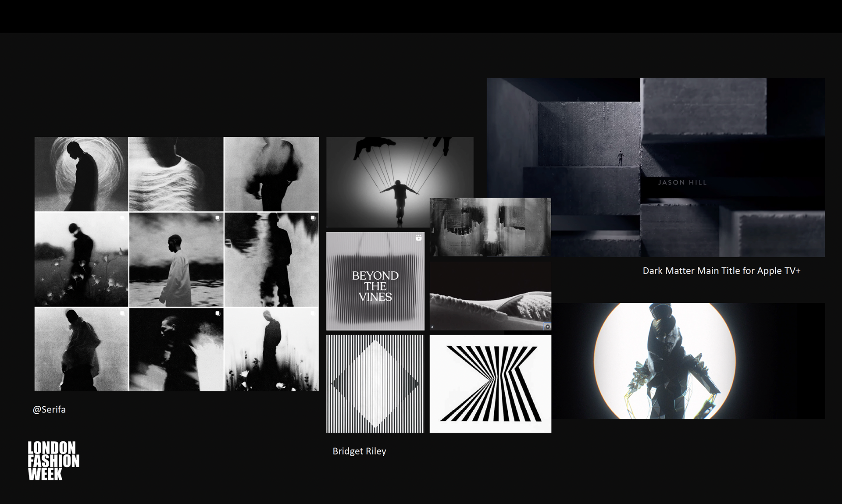Viewport: 842px width, 504px height.
Task: Open the striped diamond Bridget Riley artwork
Action: [375, 384]
